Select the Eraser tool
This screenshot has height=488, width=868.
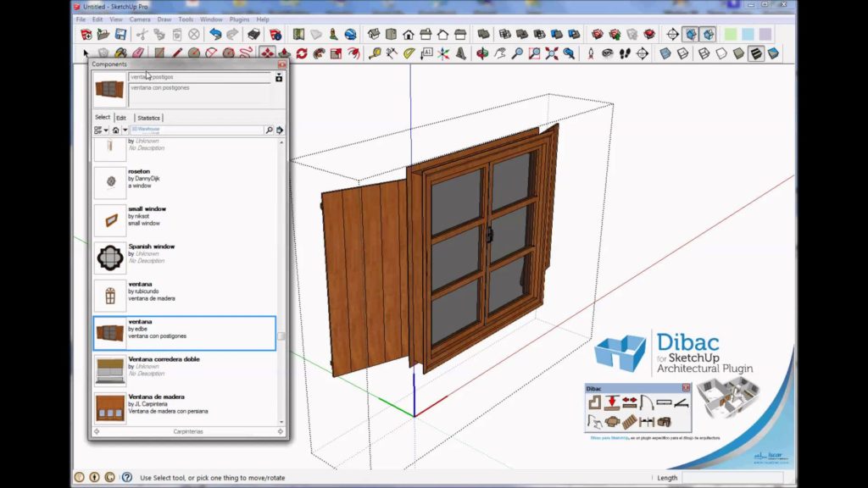coord(138,53)
